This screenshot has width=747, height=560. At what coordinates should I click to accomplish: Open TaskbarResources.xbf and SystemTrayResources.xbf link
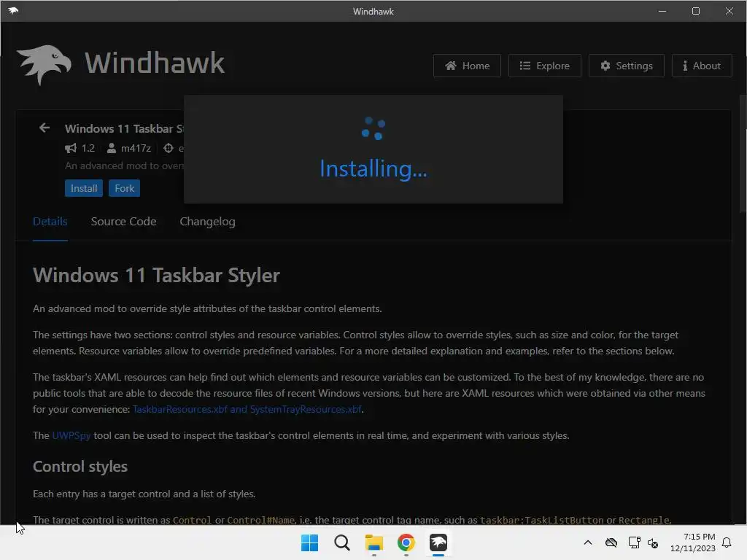click(x=247, y=410)
